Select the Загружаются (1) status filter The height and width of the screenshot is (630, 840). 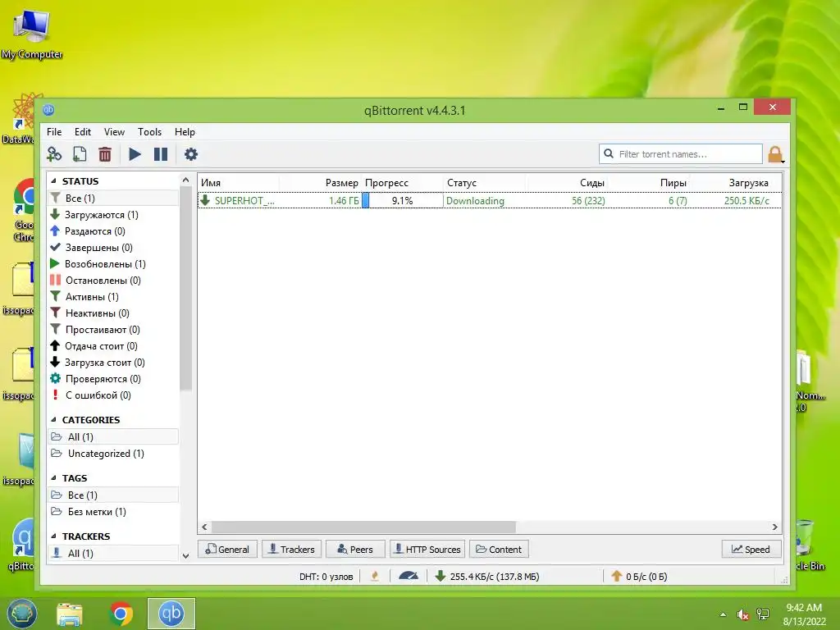coord(113,215)
